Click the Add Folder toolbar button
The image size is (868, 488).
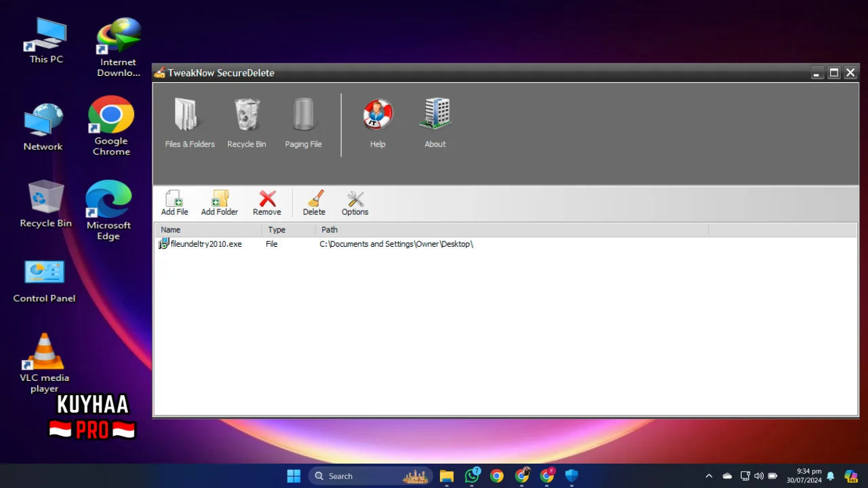point(220,203)
